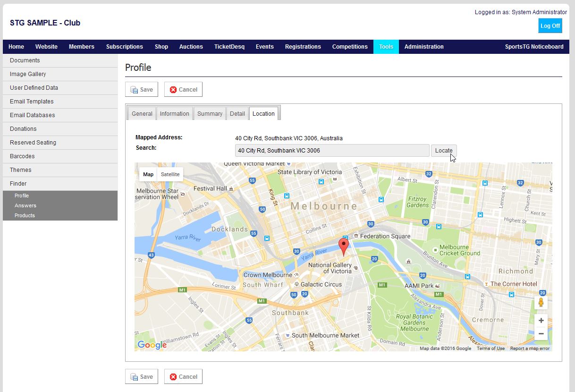Select the Map view type

coord(148,174)
